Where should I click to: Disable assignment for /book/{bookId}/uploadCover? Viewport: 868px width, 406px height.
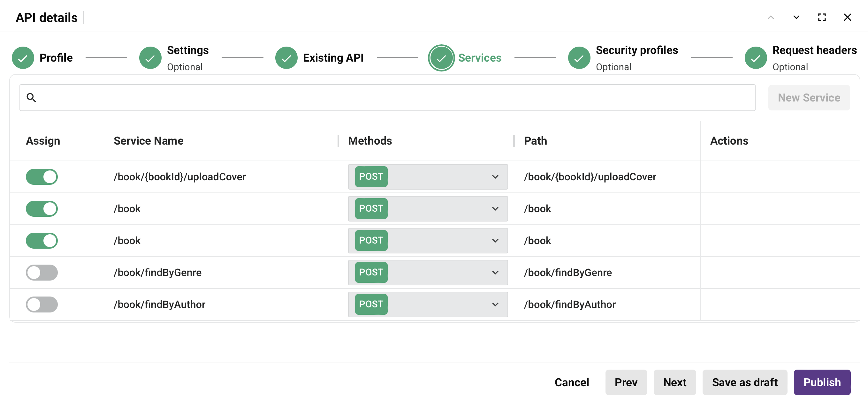(x=42, y=177)
